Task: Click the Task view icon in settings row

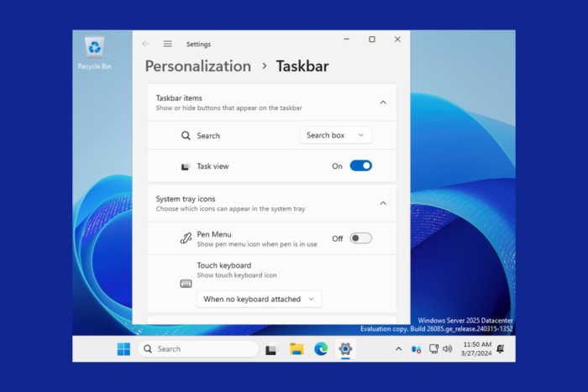Action: point(186,166)
